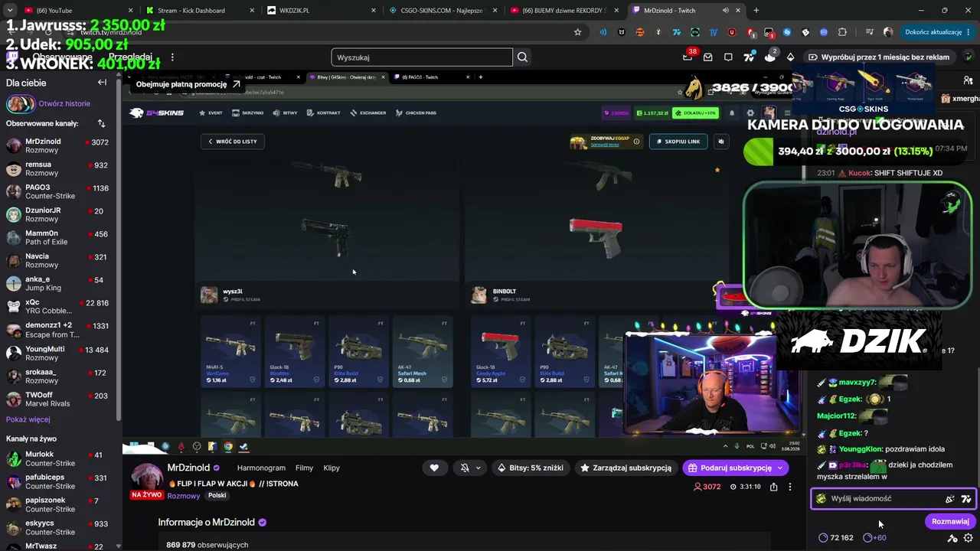Screen dimensions: 980x551
Task: Click the Obejmuje płatną promocję label
Action: pos(187,84)
